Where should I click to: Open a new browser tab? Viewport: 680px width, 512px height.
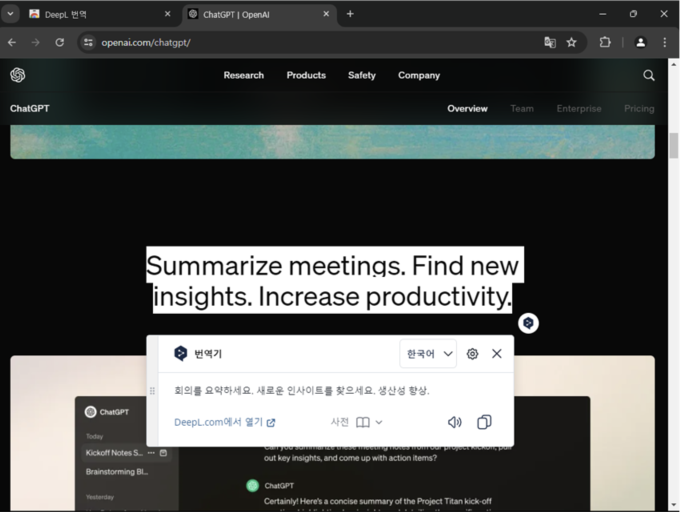tap(350, 14)
